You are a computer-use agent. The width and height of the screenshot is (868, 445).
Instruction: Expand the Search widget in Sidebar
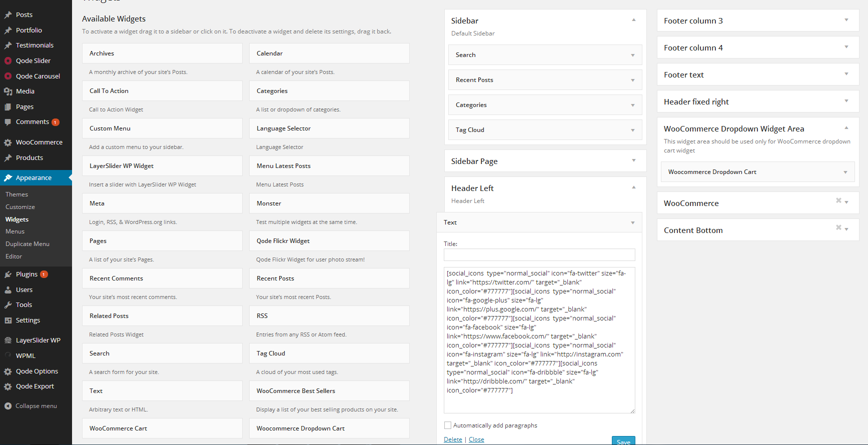pos(633,55)
